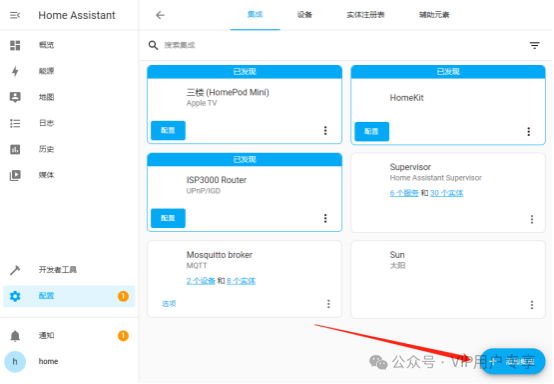Click the search magnifier icon

click(153, 45)
